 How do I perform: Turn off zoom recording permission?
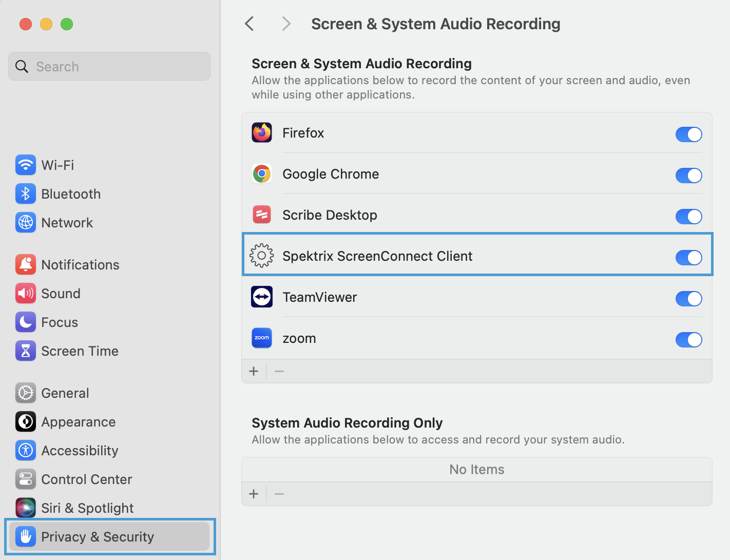tap(689, 340)
